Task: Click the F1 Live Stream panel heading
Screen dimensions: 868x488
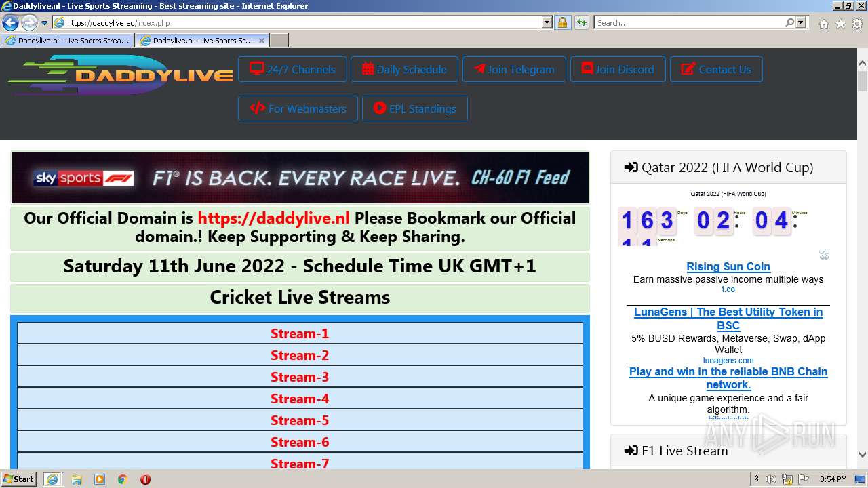Action: 684,451
